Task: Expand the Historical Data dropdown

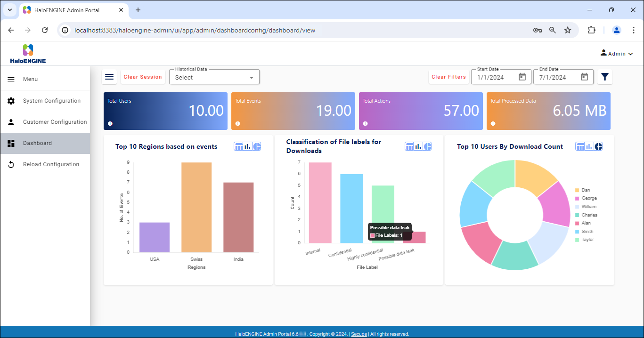Action: [x=214, y=77]
